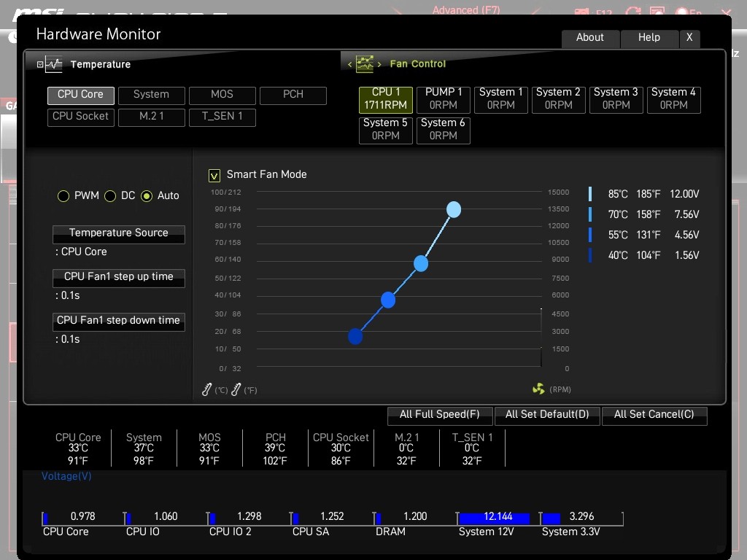Image resolution: width=747 pixels, height=560 pixels.
Task: Switch to the MOS temperature tab
Action: tap(222, 95)
